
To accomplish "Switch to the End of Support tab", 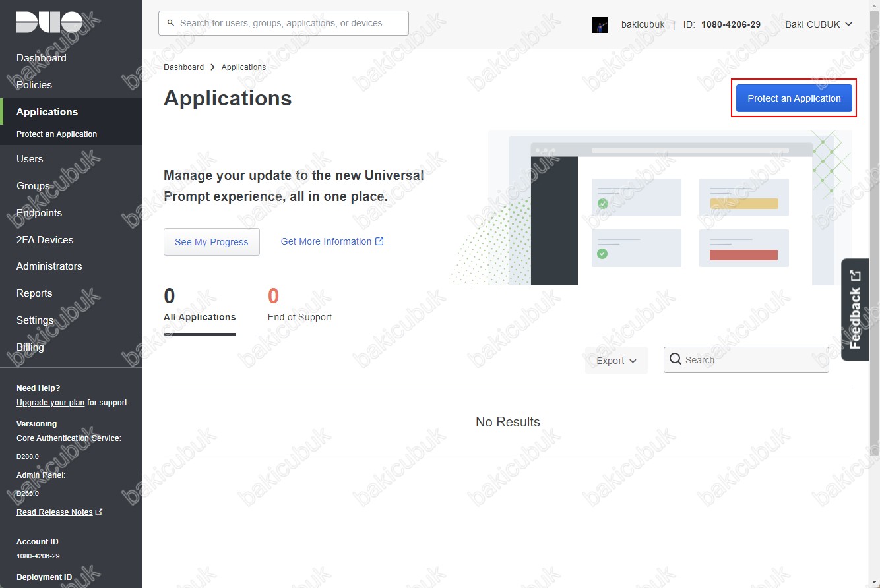I will click(x=299, y=305).
